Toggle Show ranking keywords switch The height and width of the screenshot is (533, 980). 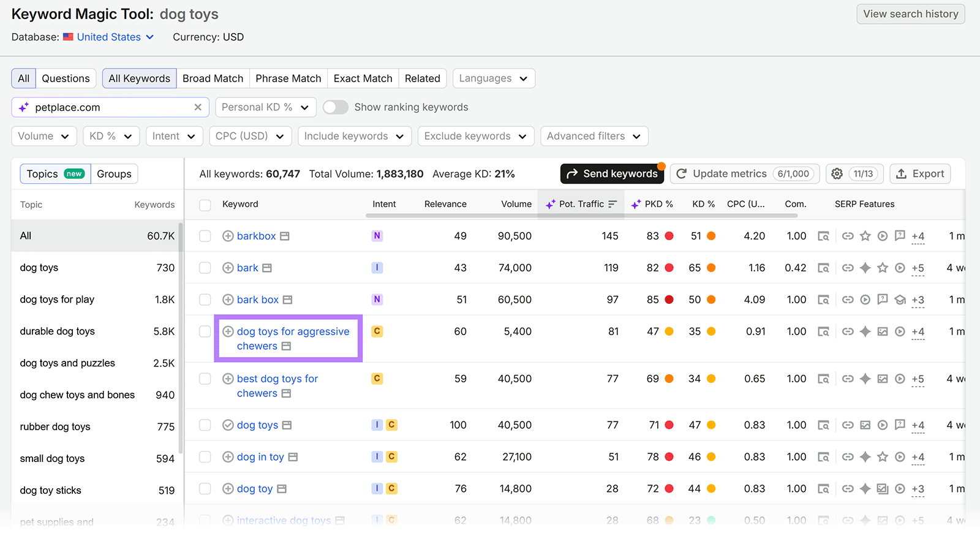[x=336, y=107]
